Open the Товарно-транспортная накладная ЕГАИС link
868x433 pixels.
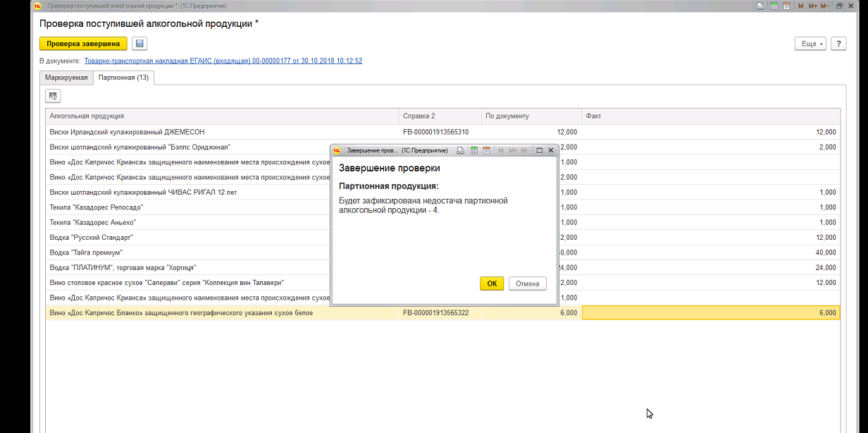pos(223,61)
